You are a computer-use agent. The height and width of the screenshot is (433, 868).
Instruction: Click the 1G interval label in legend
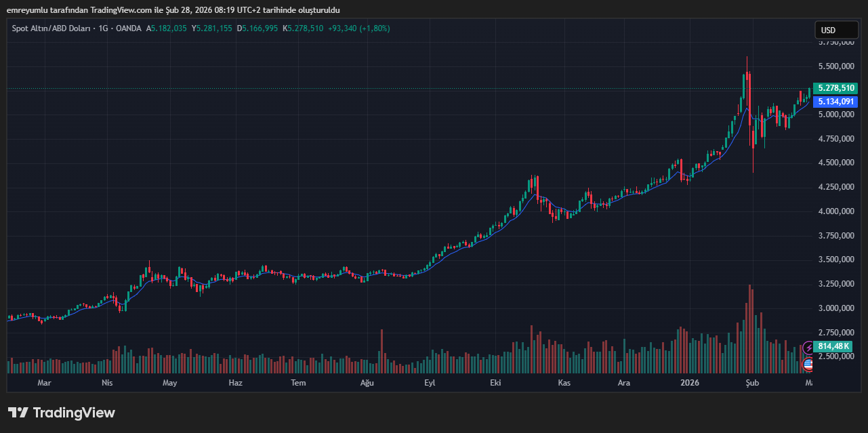tap(103, 28)
